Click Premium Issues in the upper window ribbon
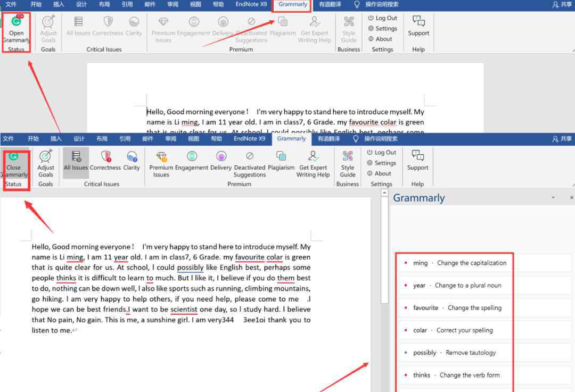This screenshot has width=575, height=392. tap(163, 29)
